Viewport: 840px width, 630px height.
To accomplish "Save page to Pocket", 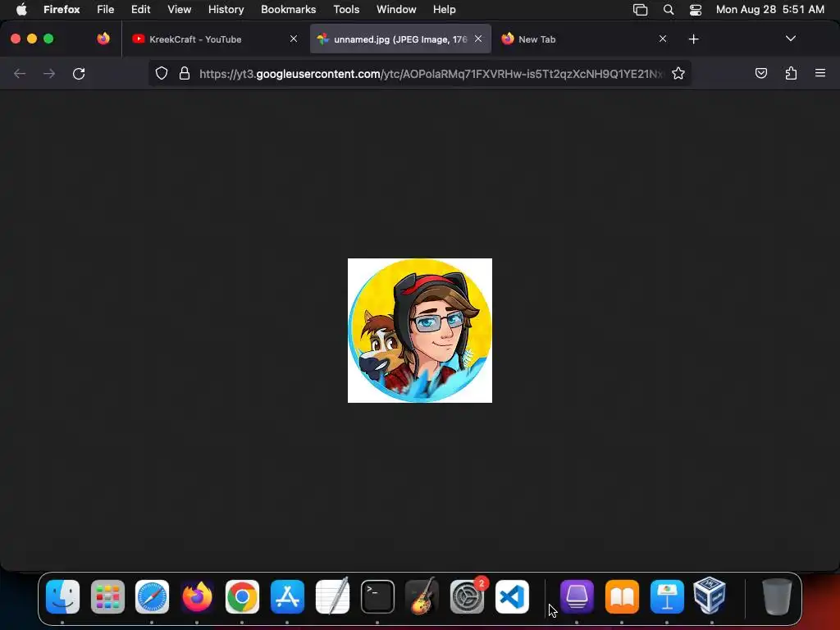I will [x=760, y=73].
